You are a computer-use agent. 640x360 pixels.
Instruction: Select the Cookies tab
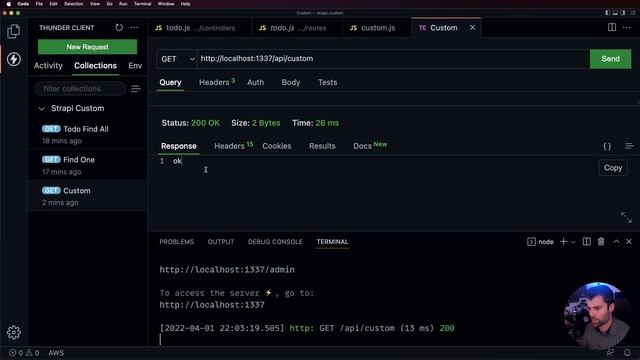coord(277,146)
